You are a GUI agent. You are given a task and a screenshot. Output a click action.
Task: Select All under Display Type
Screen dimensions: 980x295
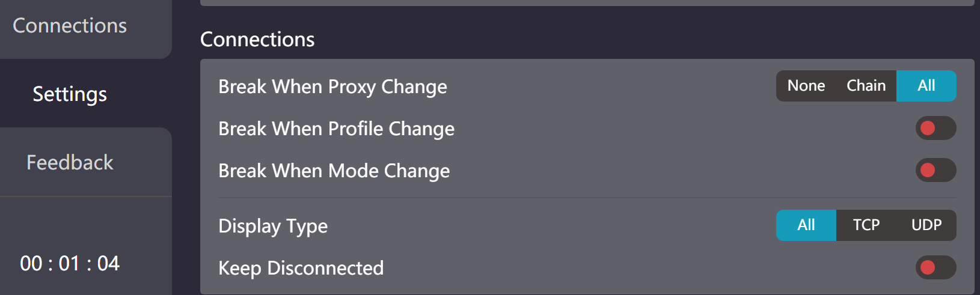(806, 225)
